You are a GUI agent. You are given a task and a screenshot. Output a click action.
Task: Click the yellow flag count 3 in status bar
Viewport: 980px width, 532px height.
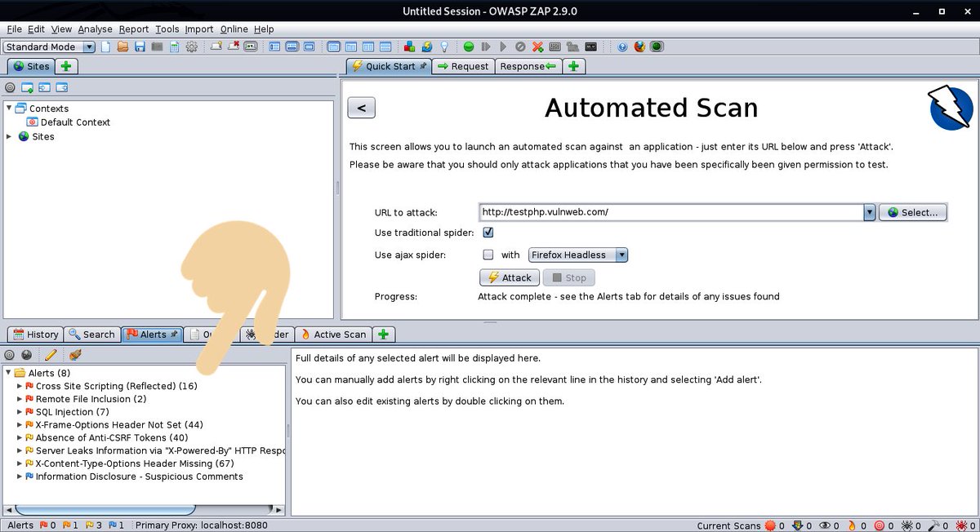(93, 525)
